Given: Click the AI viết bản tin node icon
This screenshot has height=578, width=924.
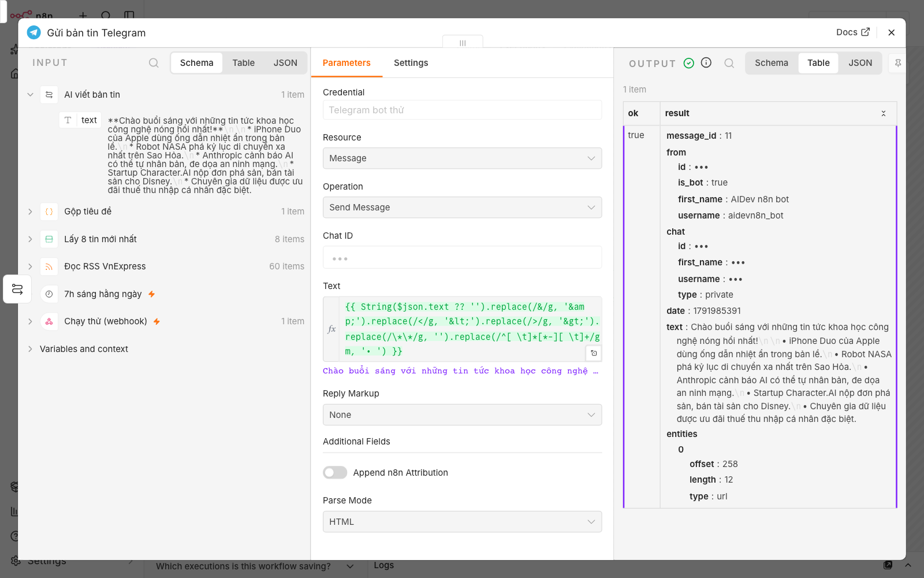Looking at the screenshot, I should 49,95.
